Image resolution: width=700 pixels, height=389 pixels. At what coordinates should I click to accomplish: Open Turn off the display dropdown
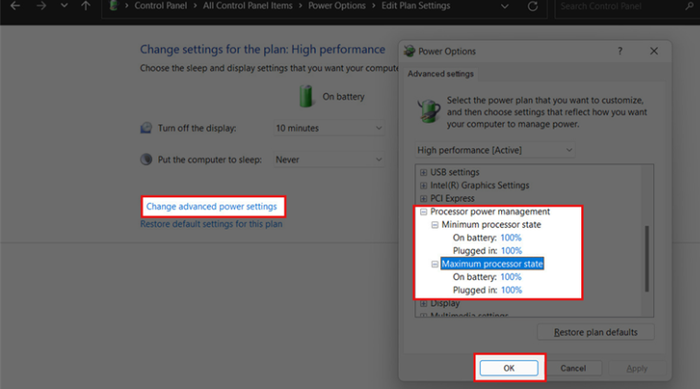click(x=329, y=128)
